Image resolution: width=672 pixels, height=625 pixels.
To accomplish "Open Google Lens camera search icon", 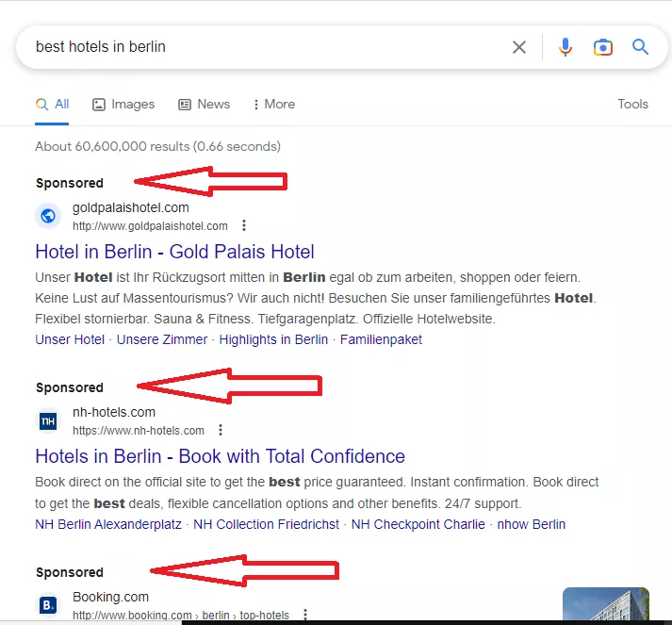I will tap(602, 47).
